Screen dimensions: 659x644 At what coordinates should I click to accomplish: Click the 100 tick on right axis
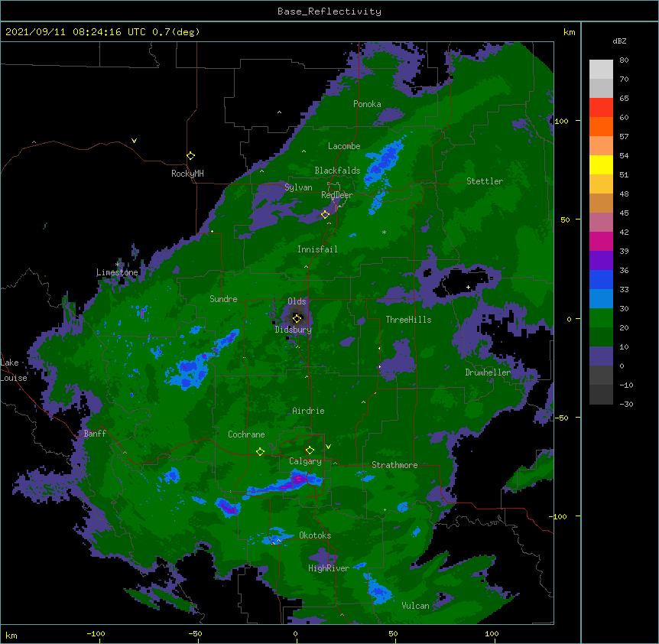point(561,121)
